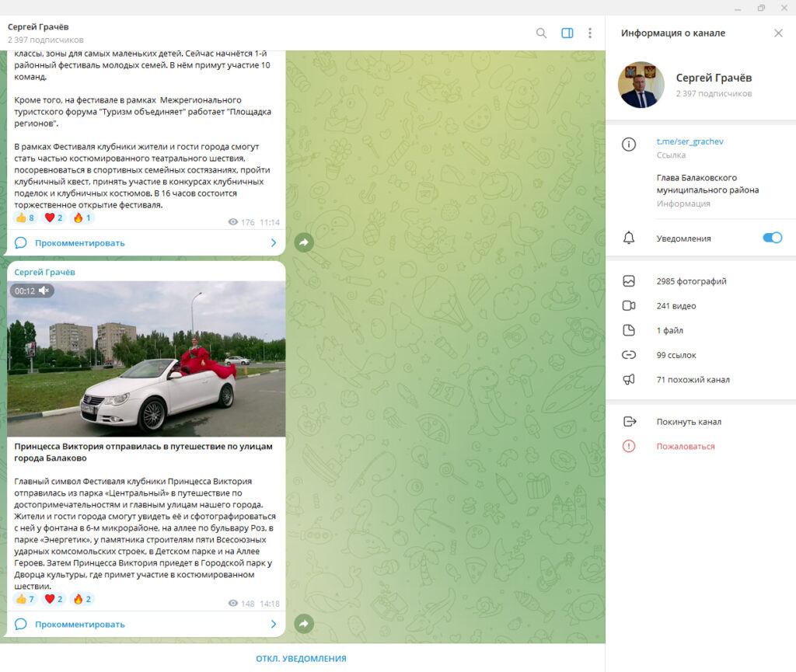Open 71 похожий канал list
This screenshot has width=796, height=672.
click(693, 380)
